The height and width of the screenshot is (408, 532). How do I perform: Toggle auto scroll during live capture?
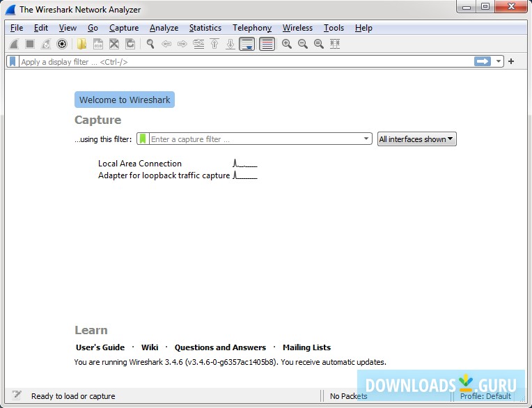click(247, 44)
